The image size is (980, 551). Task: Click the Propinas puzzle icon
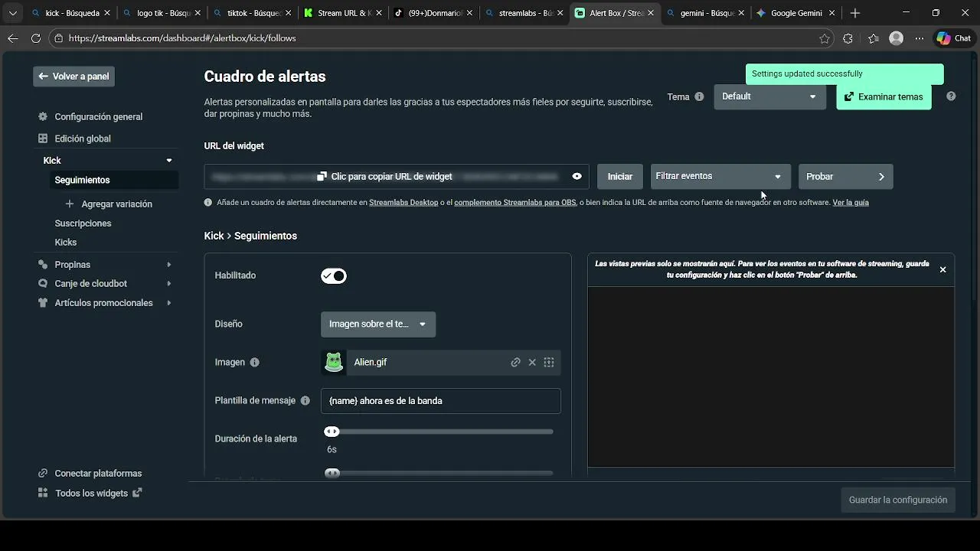tap(43, 265)
